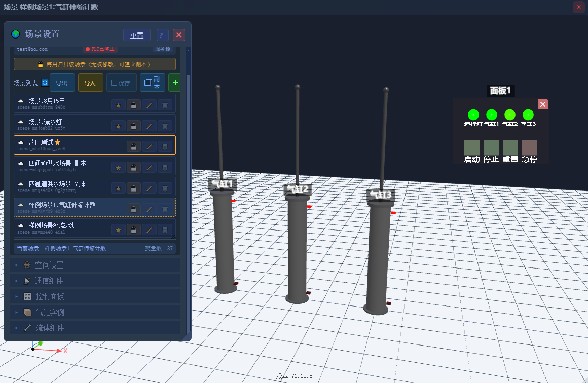Favorite the 场景:8月15日 scene with star
The height and width of the screenshot is (383, 588).
coord(118,105)
